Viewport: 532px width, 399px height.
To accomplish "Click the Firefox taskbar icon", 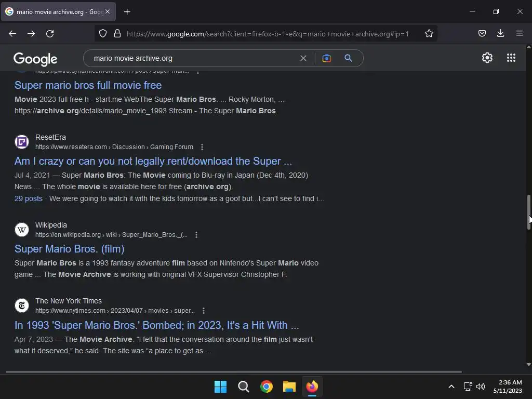I will click(x=312, y=387).
